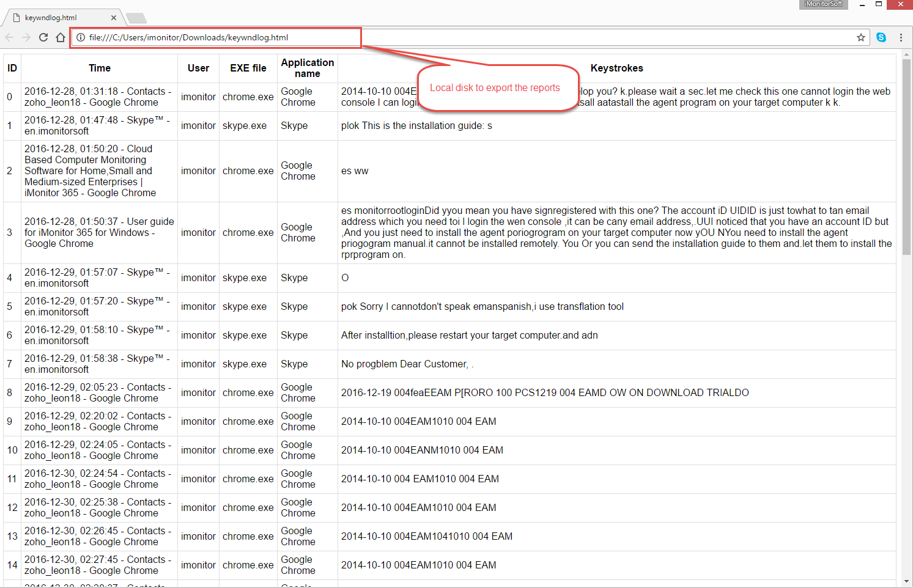This screenshot has height=588, width=913.
Task: Click the browser Forward arrow
Action: pyautogui.click(x=26, y=37)
